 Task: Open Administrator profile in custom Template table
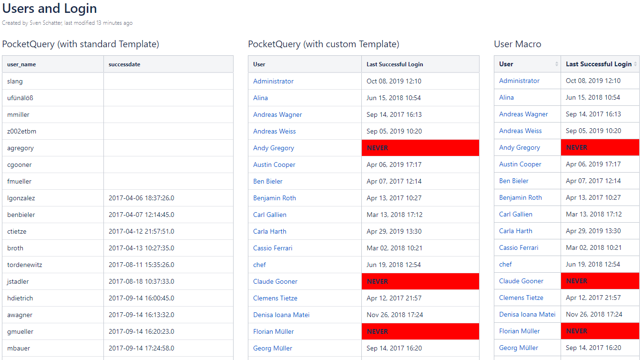[273, 81]
